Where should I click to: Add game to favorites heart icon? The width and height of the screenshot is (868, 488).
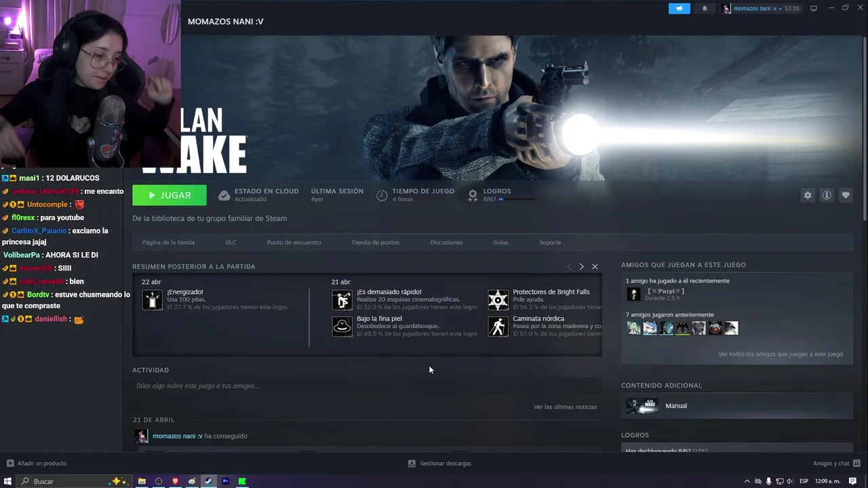pyautogui.click(x=846, y=195)
